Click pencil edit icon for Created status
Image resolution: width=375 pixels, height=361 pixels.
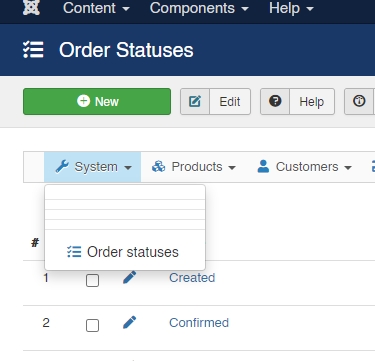129,277
